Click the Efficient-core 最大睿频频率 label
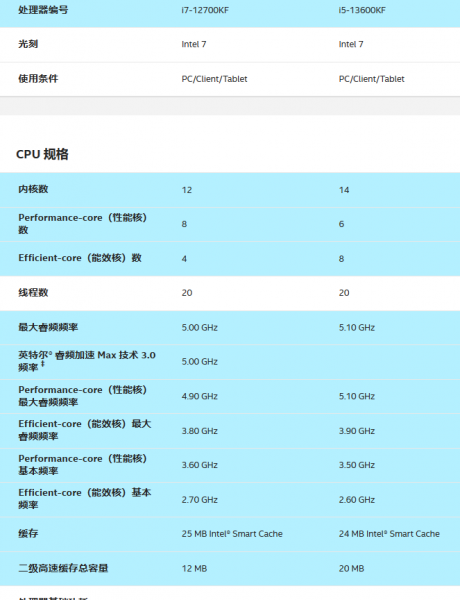460x600 pixels. click(x=85, y=430)
